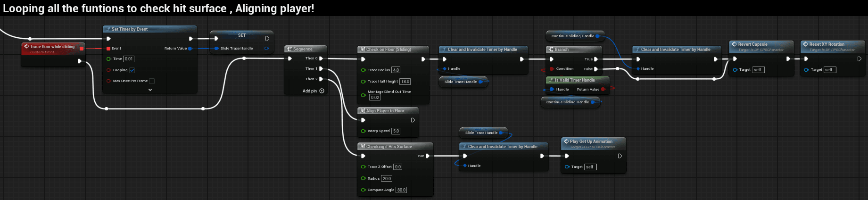Click the Then 0 output pin on Sequence
The height and width of the screenshot is (200, 868).
point(321,58)
